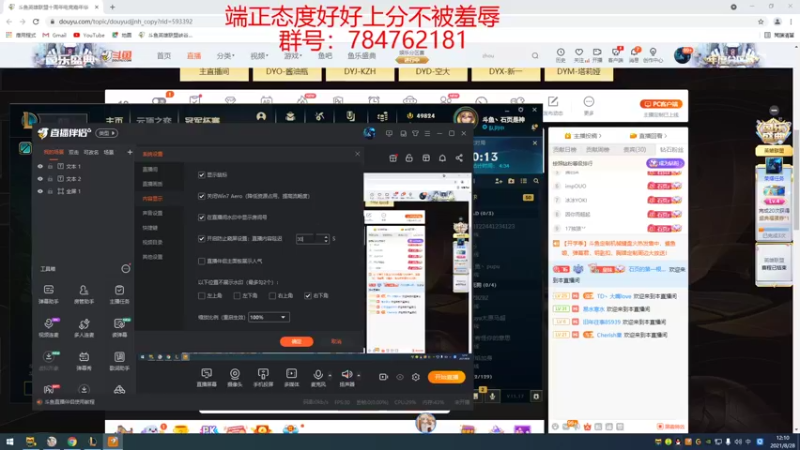Click the search icon in League friends list

pos(536,181)
